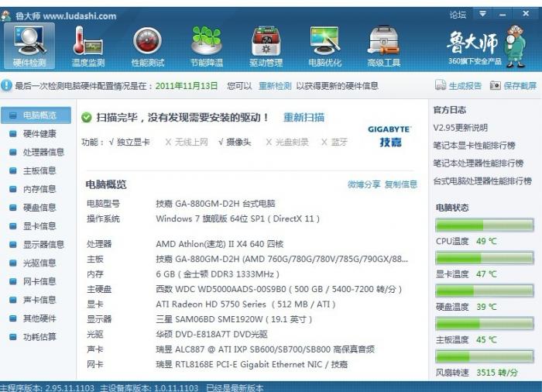The width and height of the screenshot is (542, 392).
Task: Click the 瑞昱 ALC887 sound card value
Action: (x=265, y=349)
